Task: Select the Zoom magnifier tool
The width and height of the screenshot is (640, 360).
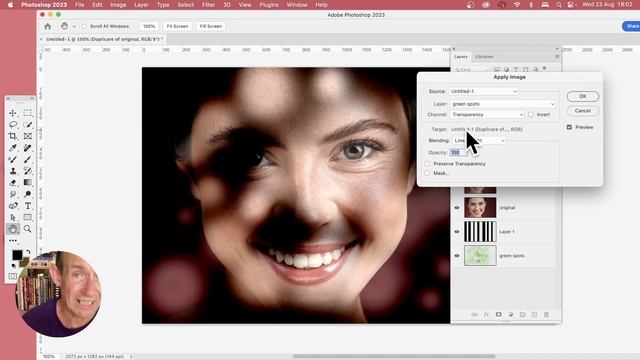Action: (27, 229)
